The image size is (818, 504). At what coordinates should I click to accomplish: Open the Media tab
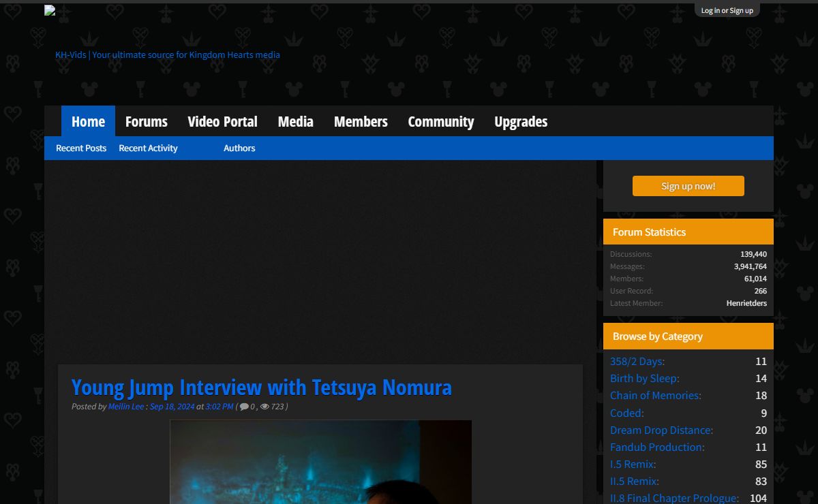(295, 121)
